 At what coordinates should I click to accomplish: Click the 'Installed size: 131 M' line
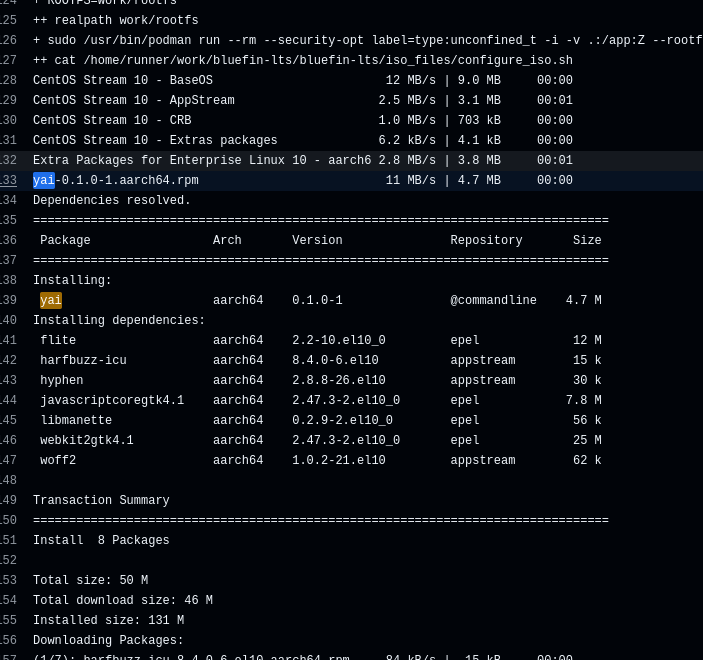tap(108, 621)
